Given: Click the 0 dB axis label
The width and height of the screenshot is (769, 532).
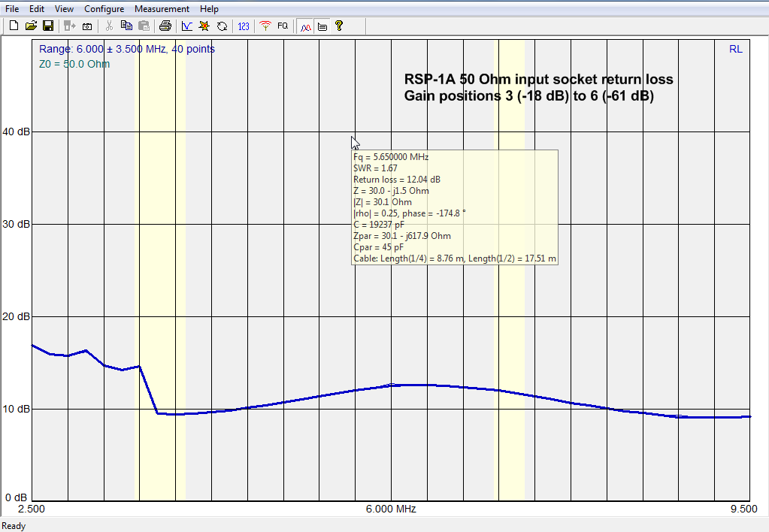Looking at the screenshot, I should (x=17, y=497).
